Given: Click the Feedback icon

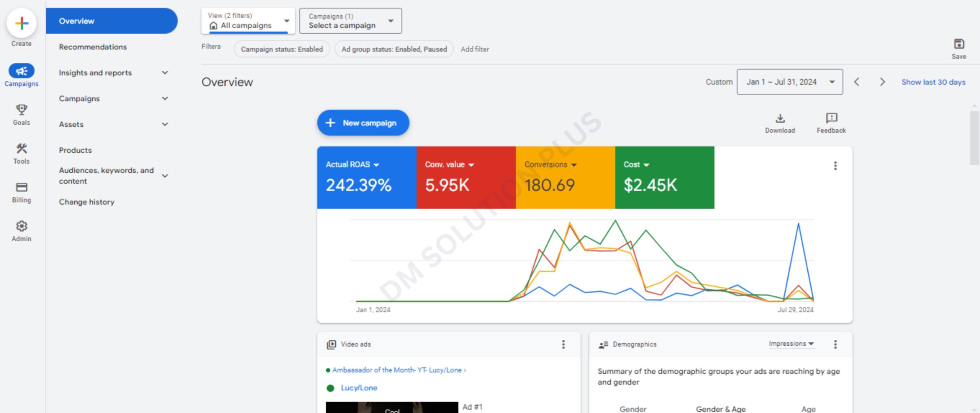Looking at the screenshot, I should click(x=831, y=118).
